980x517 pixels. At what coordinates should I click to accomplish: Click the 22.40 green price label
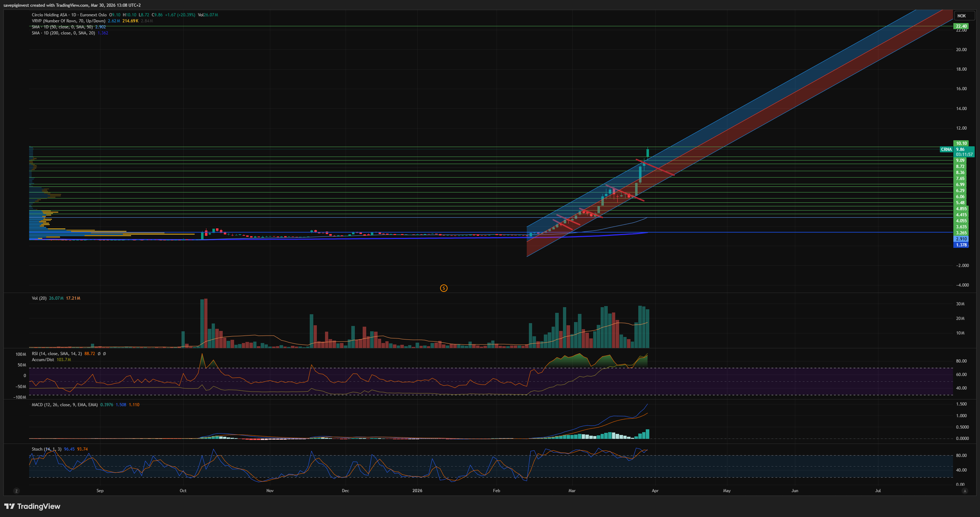(x=960, y=26)
